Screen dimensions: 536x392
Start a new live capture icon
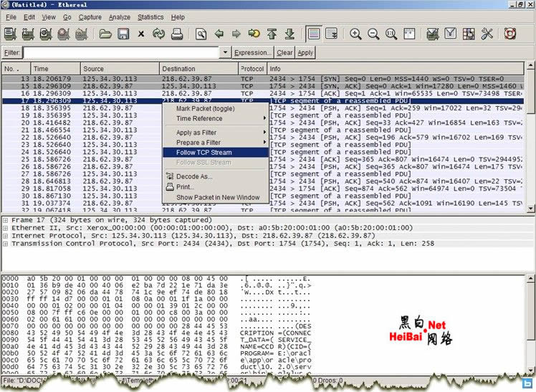46,34
